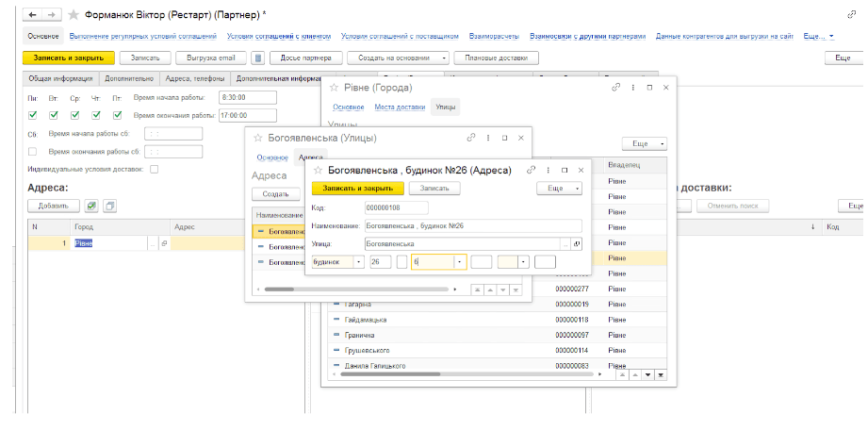Click the report icon beside Выгрузка email
868x430 pixels.
258,58
